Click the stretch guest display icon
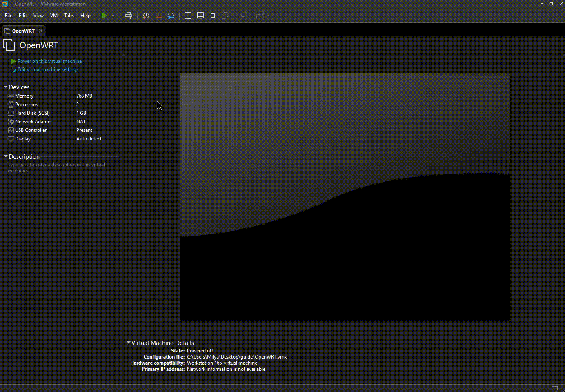 [260, 16]
